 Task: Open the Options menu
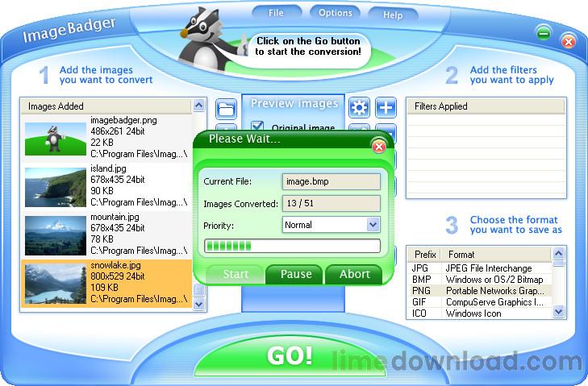click(x=336, y=13)
